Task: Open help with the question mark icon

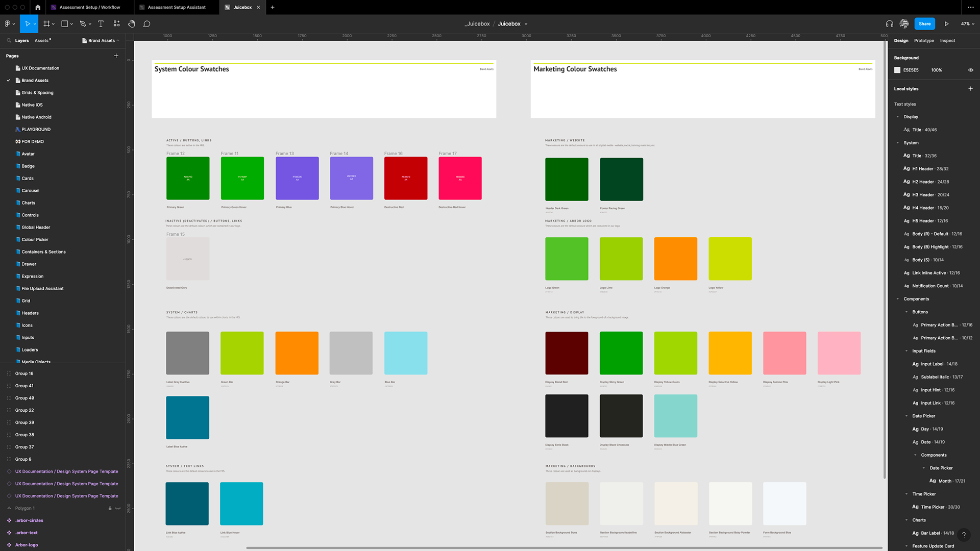Action: 964,535
